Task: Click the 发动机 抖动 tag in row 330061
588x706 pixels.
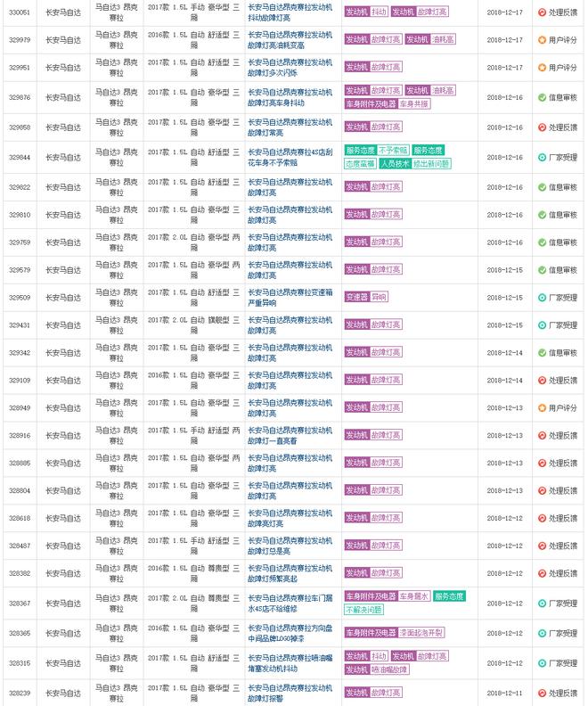Action: 366,12
